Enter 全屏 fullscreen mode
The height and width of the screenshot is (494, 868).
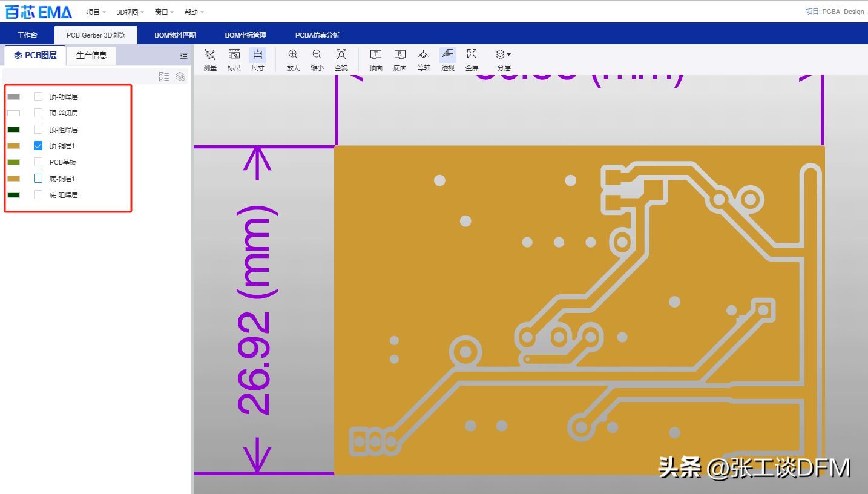click(472, 59)
